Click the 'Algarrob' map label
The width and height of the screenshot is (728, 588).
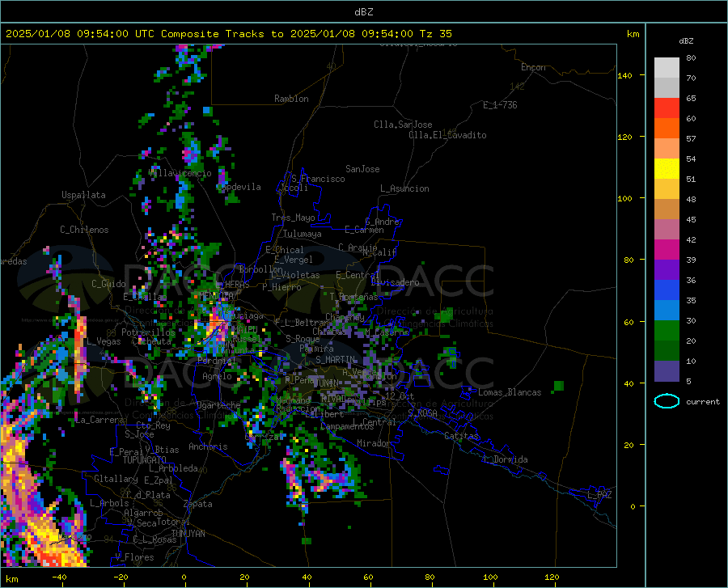[x=143, y=513]
